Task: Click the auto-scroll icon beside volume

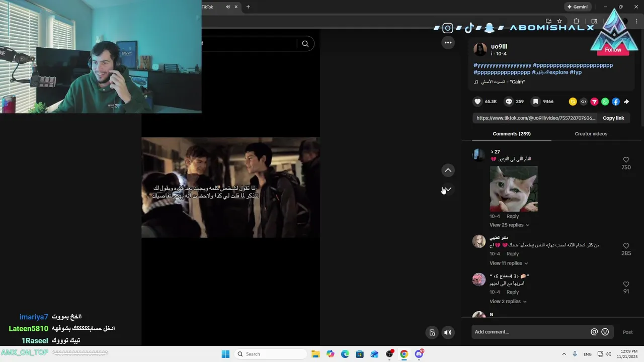Action: point(432,332)
